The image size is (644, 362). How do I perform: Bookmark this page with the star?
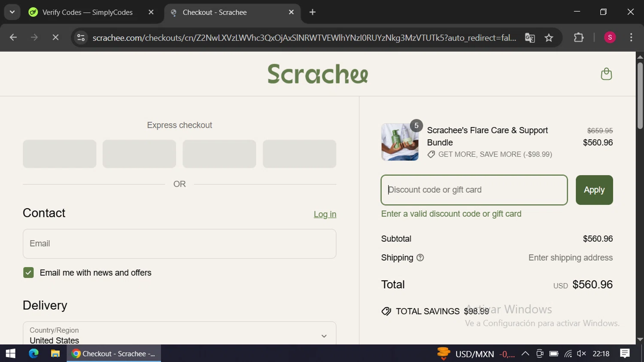point(549,38)
